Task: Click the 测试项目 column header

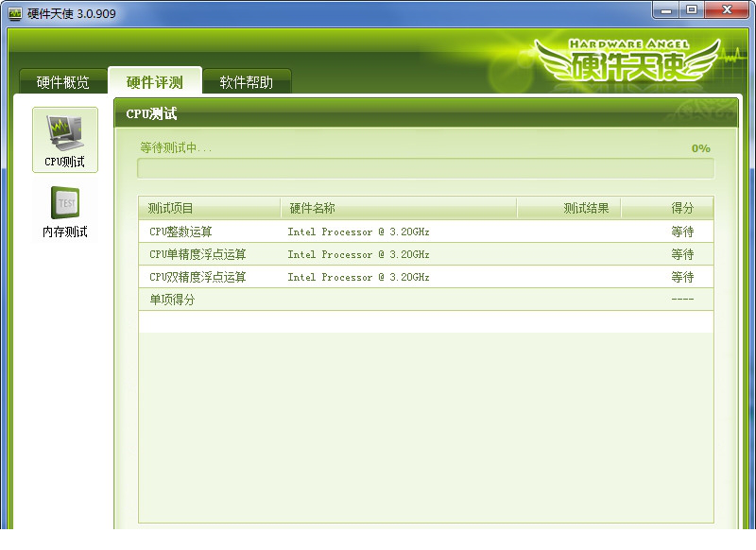Action: pyautogui.click(x=210, y=208)
